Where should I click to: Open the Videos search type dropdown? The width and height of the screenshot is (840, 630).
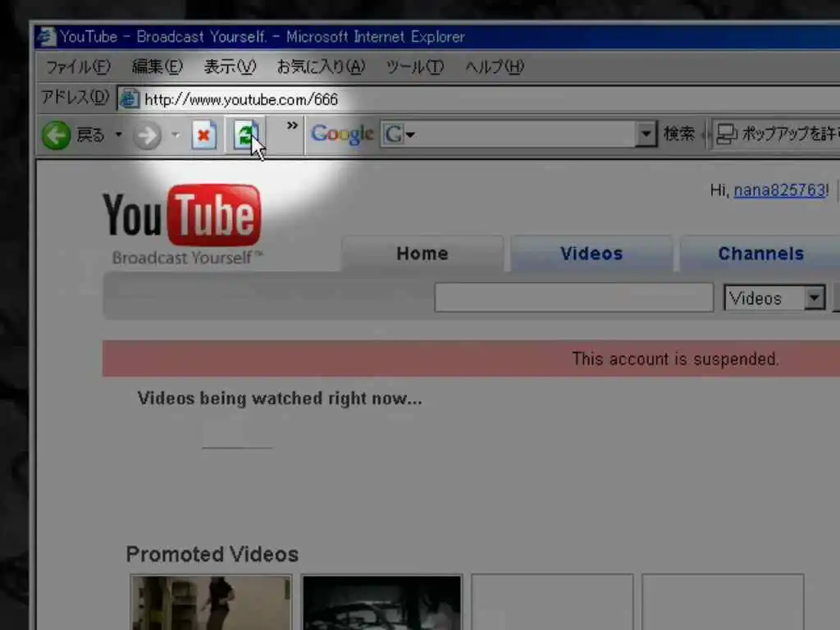point(774,298)
